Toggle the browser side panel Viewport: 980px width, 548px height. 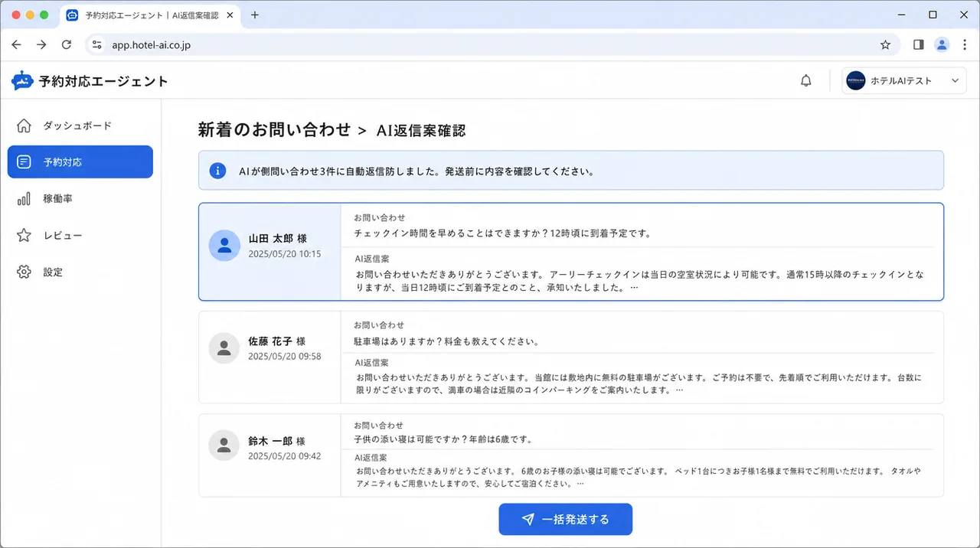coord(918,45)
